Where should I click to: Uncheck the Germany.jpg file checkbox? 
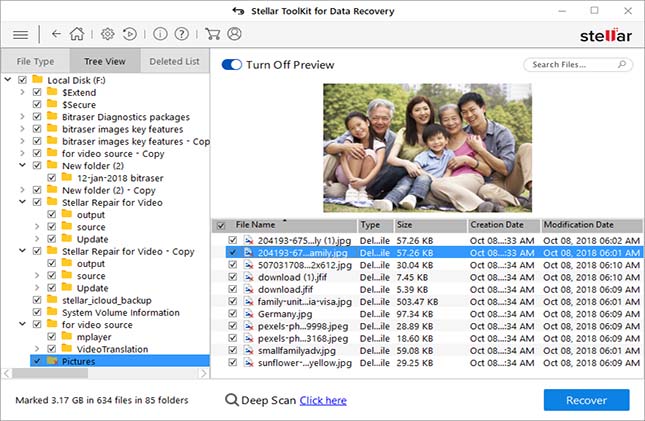235,315
